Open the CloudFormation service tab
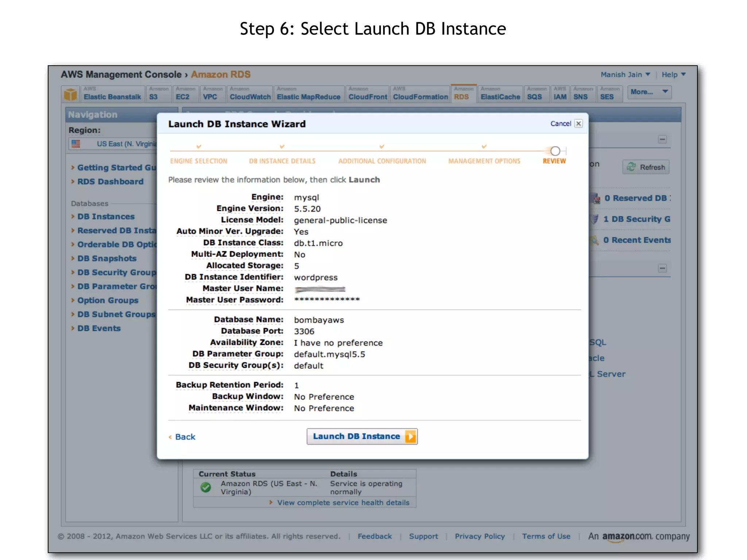This screenshot has height=560, width=747. click(x=420, y=94)
